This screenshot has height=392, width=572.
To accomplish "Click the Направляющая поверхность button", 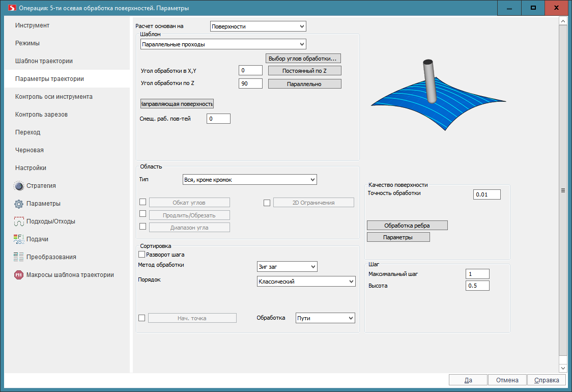I will tap(177, 104).
